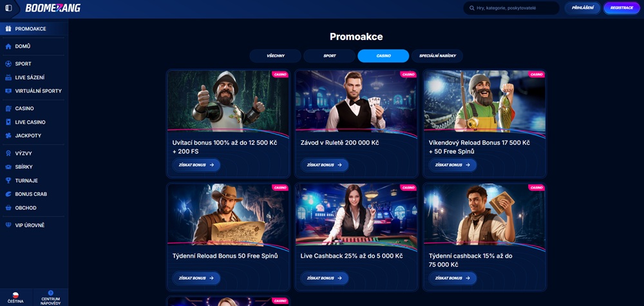This screenshot has height=306, width=644.
Task: Collapse the sidebar with the panel toggle icon
Action: pos(8,8)
